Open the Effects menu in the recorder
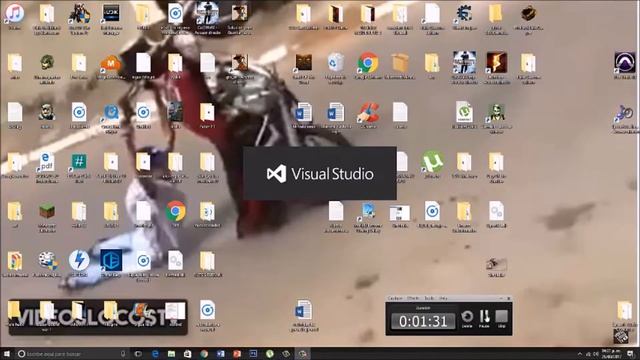The height and width of the screenshot is (360, 640). point(413,299)
